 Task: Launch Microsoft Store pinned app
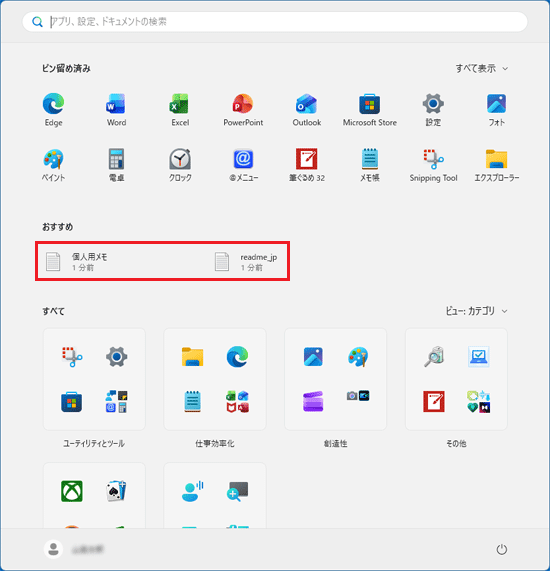point(370,110)
